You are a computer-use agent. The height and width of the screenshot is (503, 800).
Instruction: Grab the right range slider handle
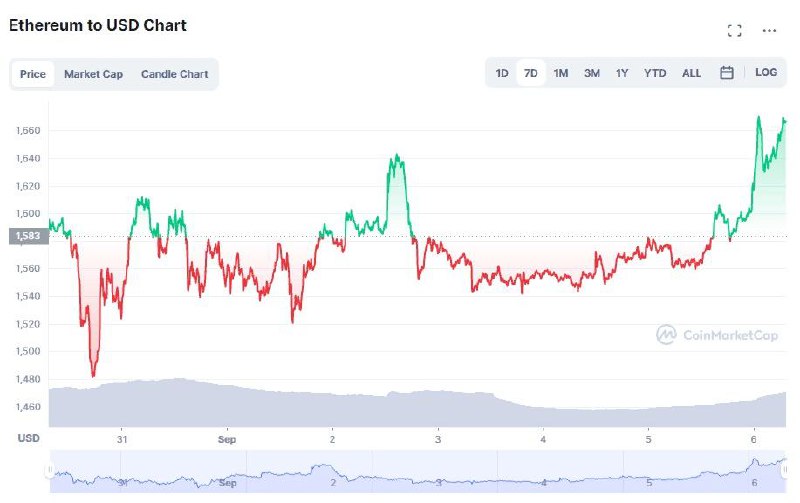click(x=786, y=470)
